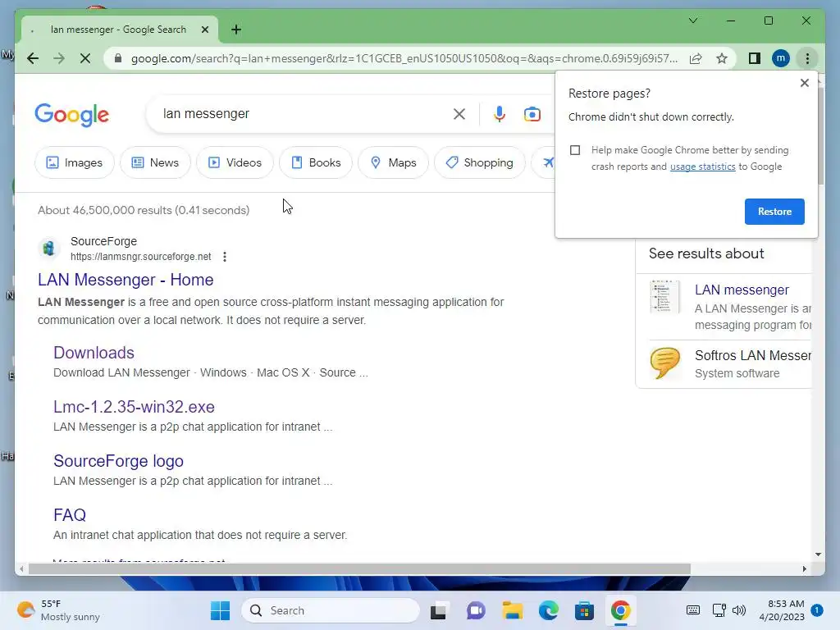The width and height of the screenshot is (840, 630).
Task: Open Microsoft Store from taskbar
Action: click(x=584, y=610)
